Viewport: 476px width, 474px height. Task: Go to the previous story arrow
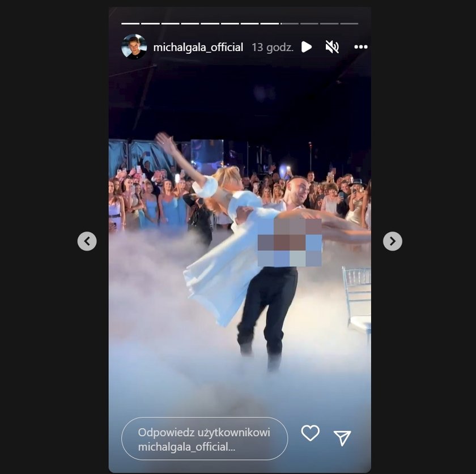coord(87,241)
